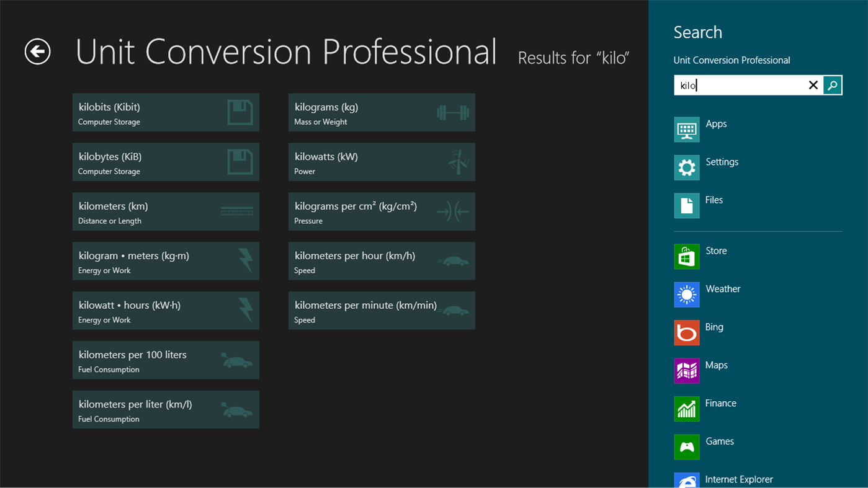
Task: Open the kilowatts (kW) Power conversion tile
Action: 382,162
